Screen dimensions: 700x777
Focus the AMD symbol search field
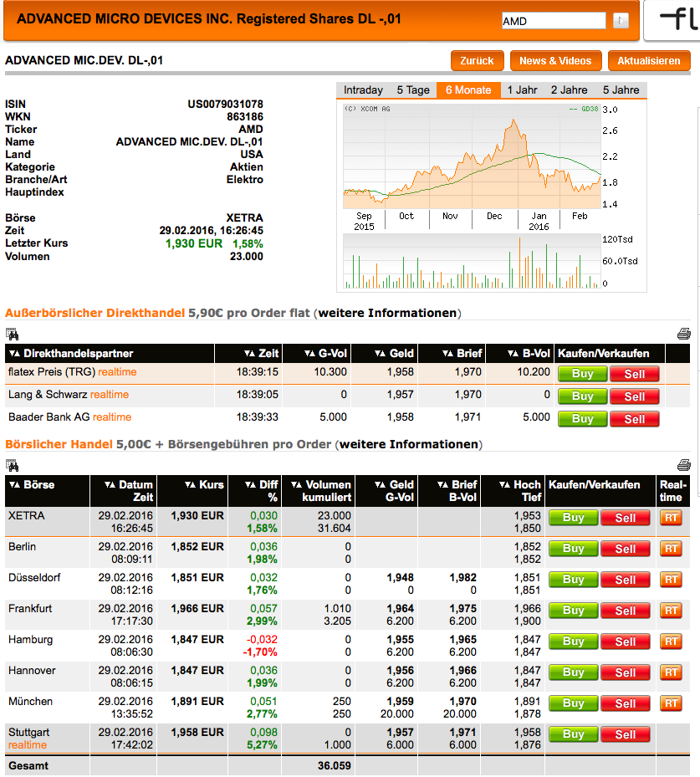tap(554, 21)
